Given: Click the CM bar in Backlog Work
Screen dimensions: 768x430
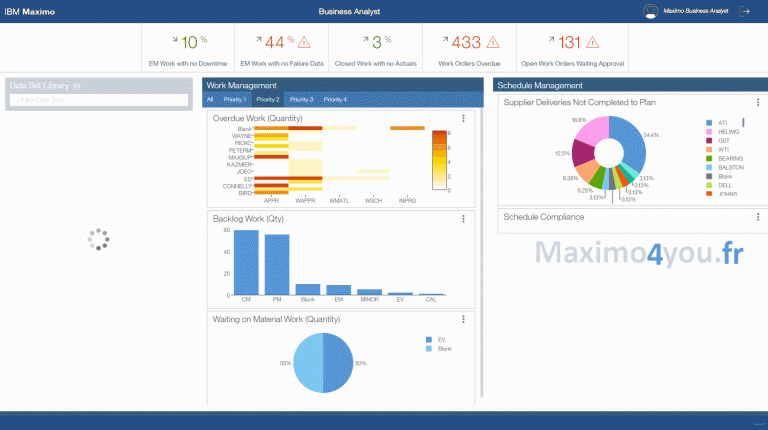Looking at the screenshot, I should pos(246,263).
